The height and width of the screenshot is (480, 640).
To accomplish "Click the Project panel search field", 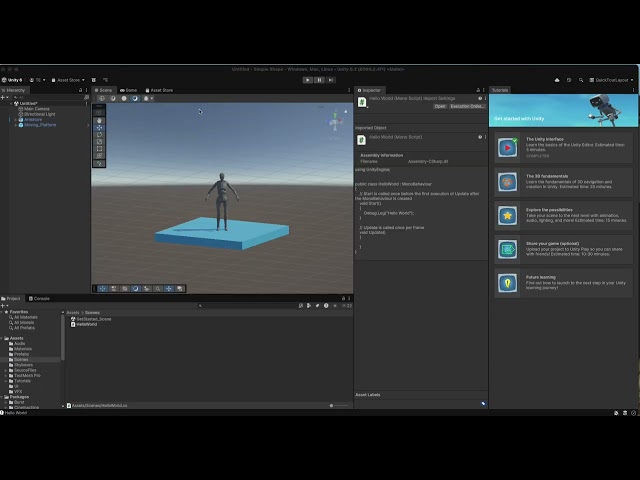I will 247,305.
